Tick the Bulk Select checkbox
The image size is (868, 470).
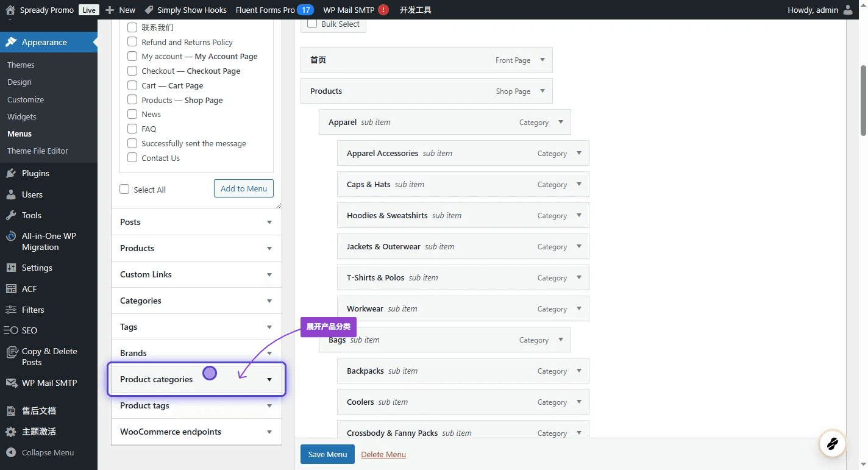312,24
